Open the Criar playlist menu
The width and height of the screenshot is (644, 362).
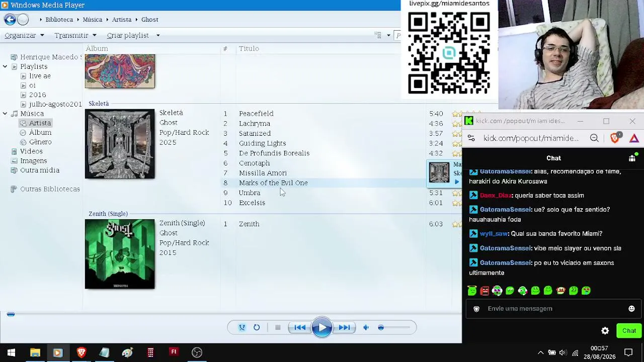coord(128,35)
